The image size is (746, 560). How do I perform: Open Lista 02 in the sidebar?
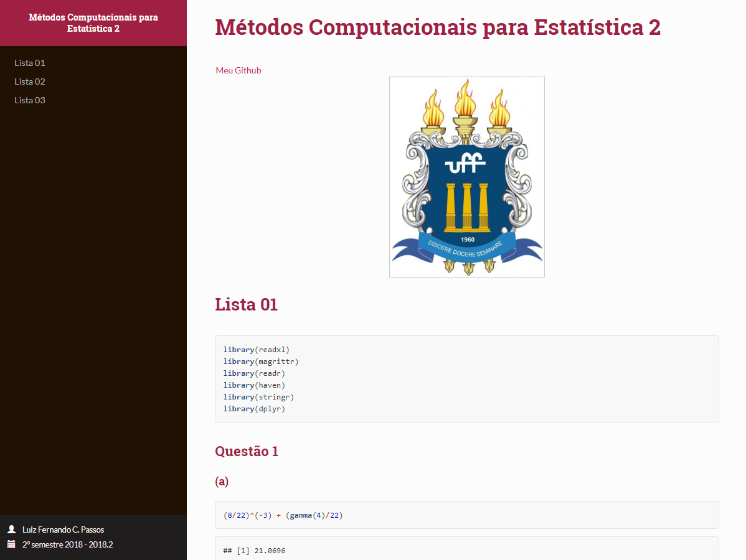pyautogui.click(x=29, y=82)
